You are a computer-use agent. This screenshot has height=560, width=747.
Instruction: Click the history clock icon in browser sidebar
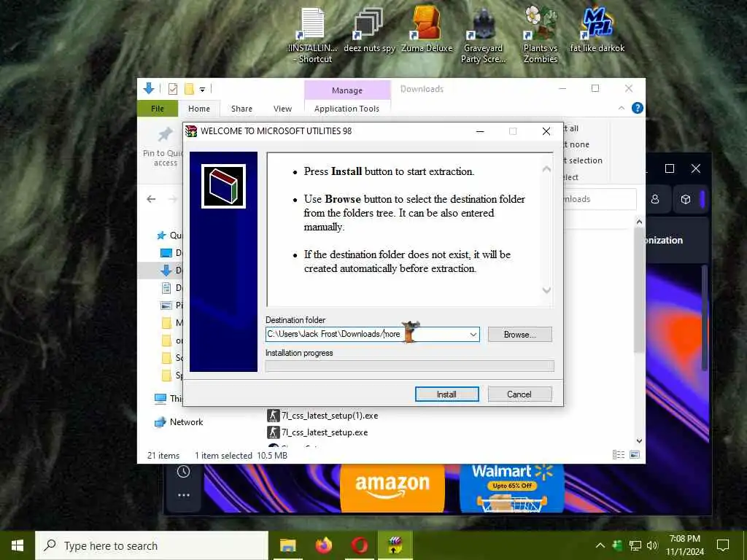coord(183,472)
